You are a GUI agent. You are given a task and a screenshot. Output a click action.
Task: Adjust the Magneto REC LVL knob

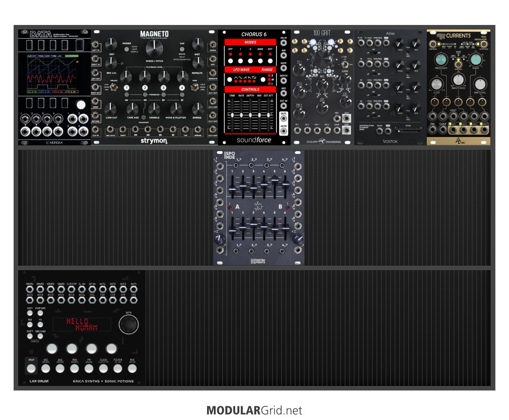tap(111, 63)
